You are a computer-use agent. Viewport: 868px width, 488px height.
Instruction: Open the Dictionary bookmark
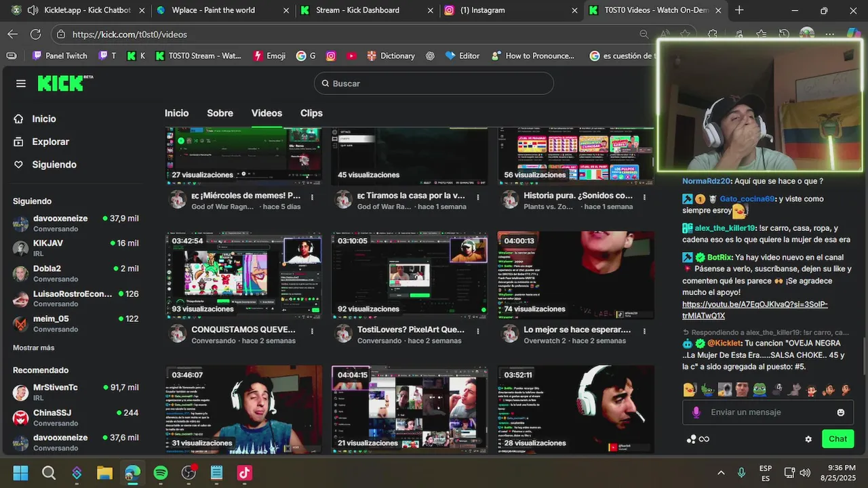point(391,56)
